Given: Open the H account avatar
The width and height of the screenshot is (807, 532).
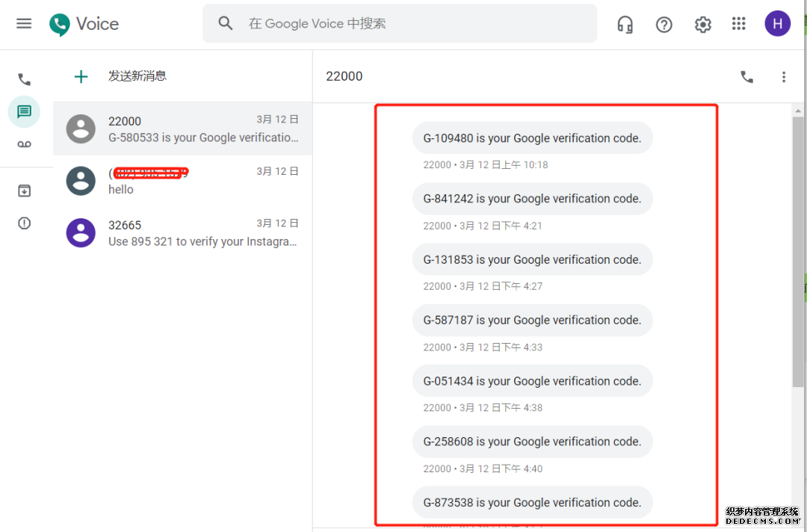Looking at the screenshot, I should (777, 24).
